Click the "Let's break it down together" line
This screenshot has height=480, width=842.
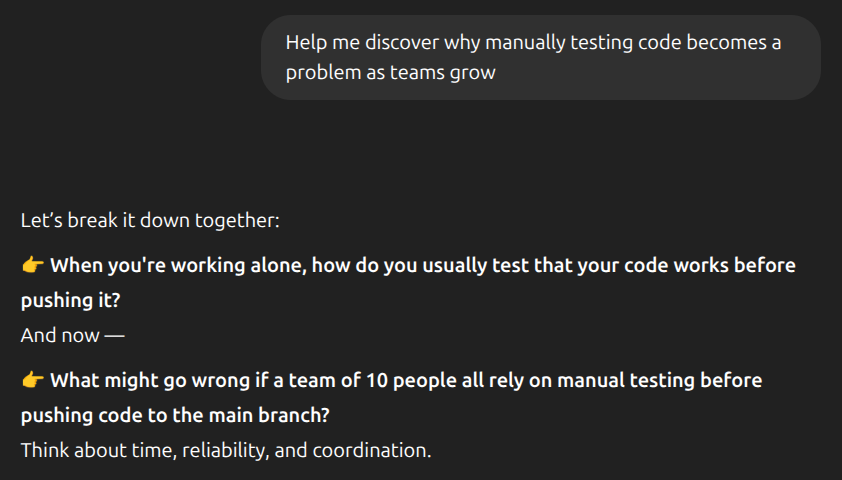click(150, 219)
